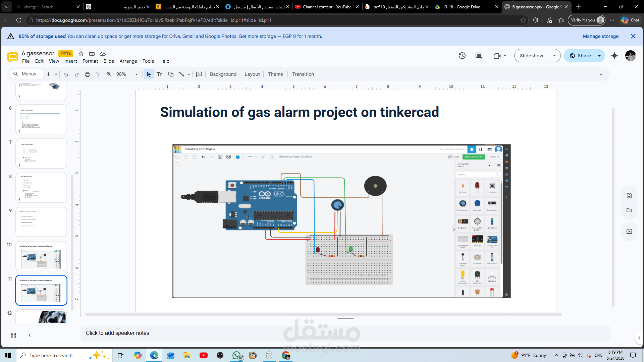Open Google Slides home logo
The width and height of the screenshot is (644, 362).
point(13,57)
